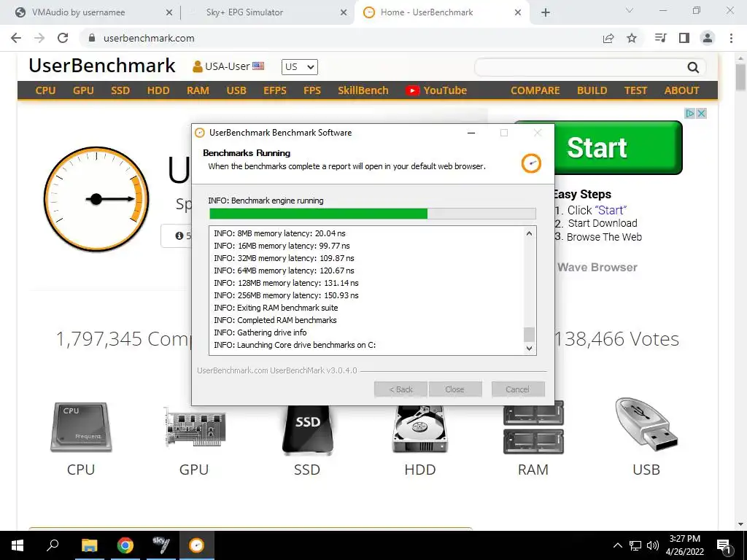Open EFPS in site navbar

[275, 90]
